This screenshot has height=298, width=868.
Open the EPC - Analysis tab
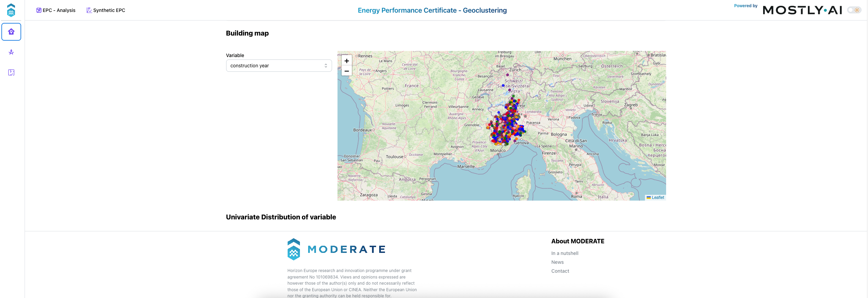point(56,10)
